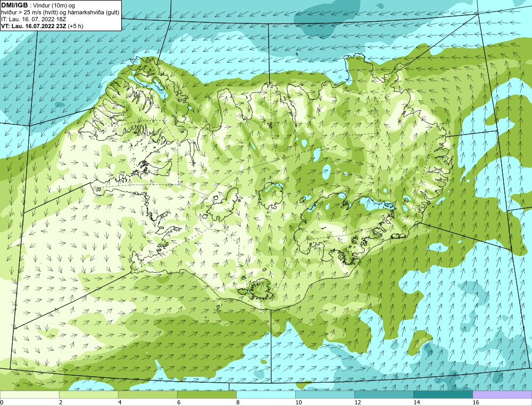532x406 pixels.
Task: Click the legend value label 12
Action: pos(358,402)
